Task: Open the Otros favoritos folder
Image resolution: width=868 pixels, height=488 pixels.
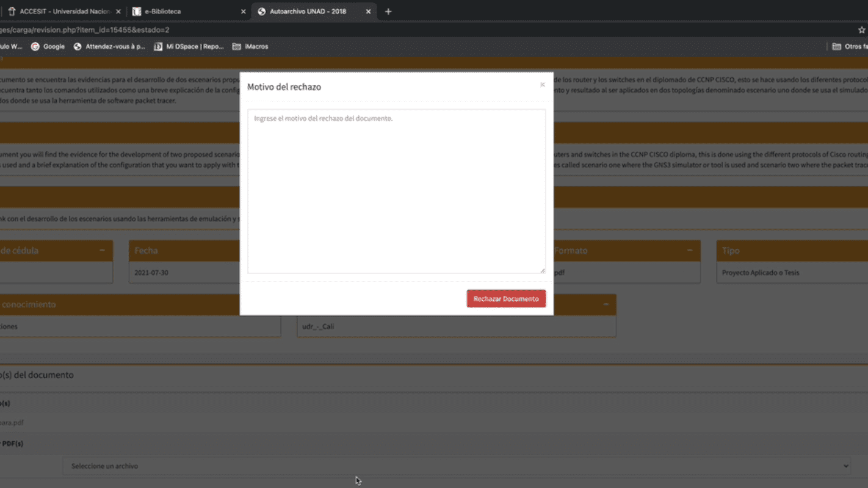Action: click(x=850, y=46)
